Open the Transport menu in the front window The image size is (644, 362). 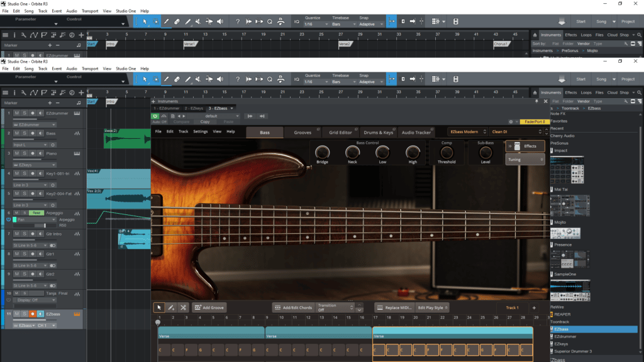pyautogui.click(x=89, y=69)
